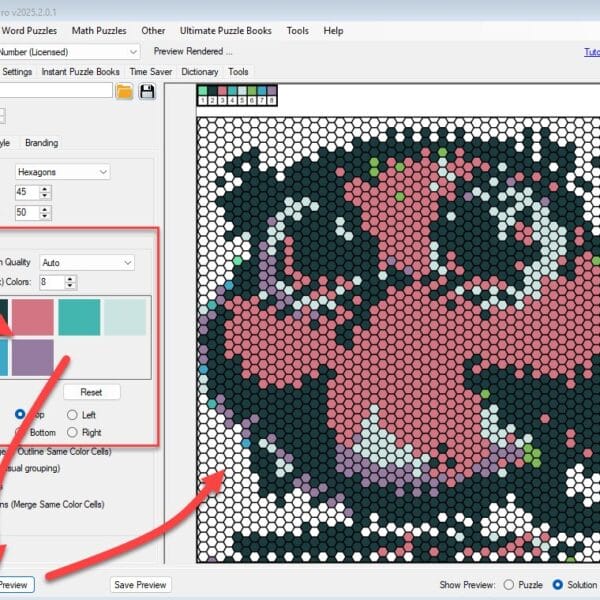The image size is (600, 600).
Task: Choose the Puzzle preview option
Action: point(510,584)
